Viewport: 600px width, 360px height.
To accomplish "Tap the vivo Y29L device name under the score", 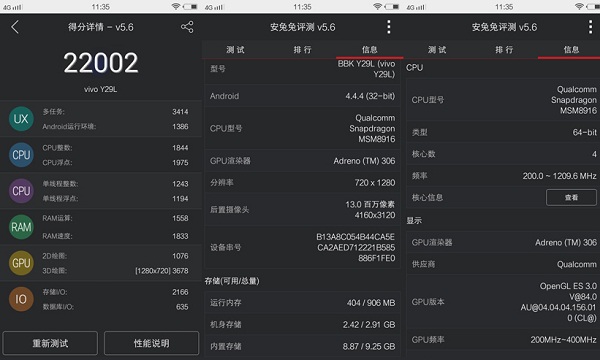I will pos(101,89).
